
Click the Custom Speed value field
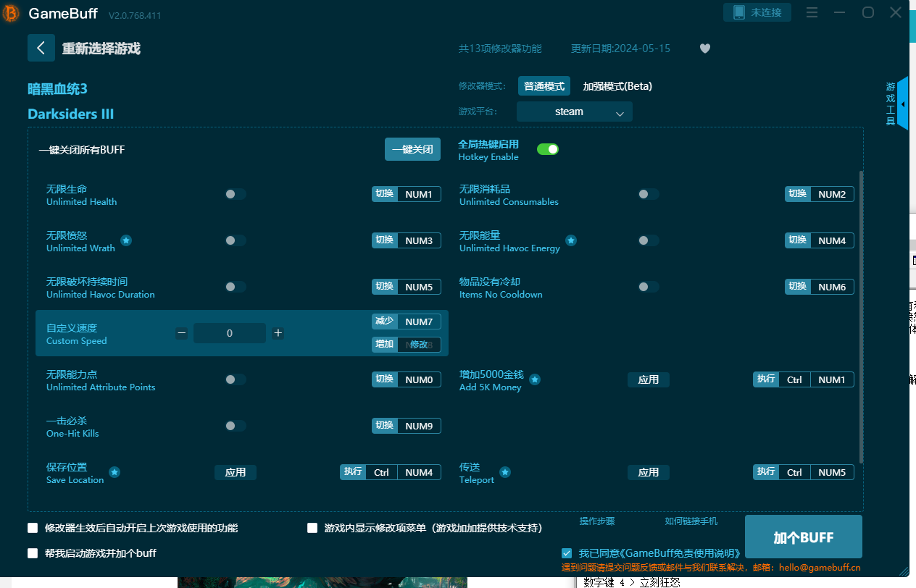coord(230,333)
